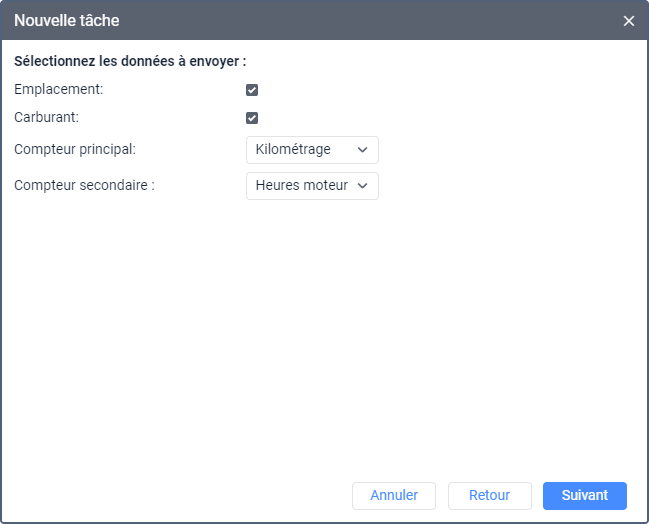Close the Nouvelle tâche dialog

click(628, 21)
